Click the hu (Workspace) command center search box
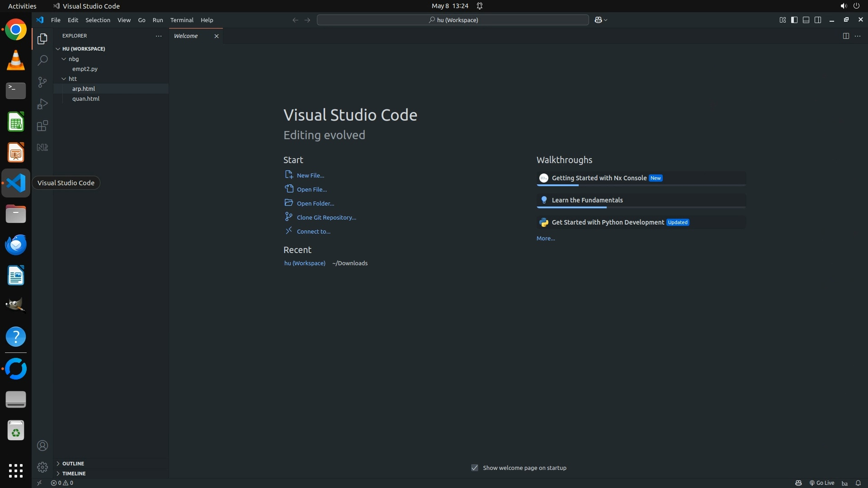 [453, 20]
